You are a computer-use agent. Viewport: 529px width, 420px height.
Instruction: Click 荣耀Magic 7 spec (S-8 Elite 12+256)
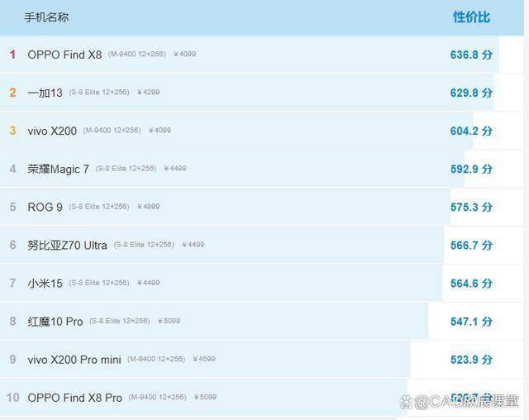point(126,169)
